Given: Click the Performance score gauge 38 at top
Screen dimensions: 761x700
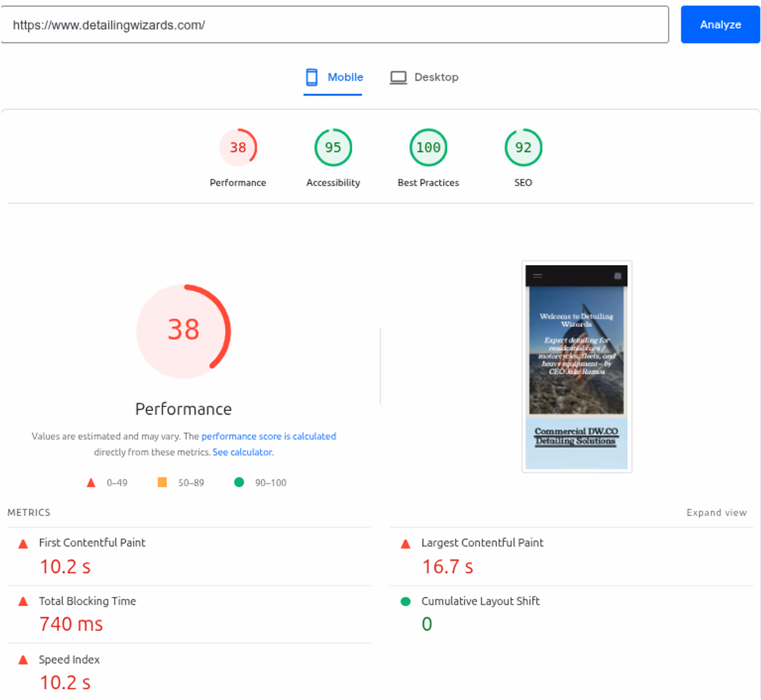Looking at the screenshot, I should click(x=238, y=148).
